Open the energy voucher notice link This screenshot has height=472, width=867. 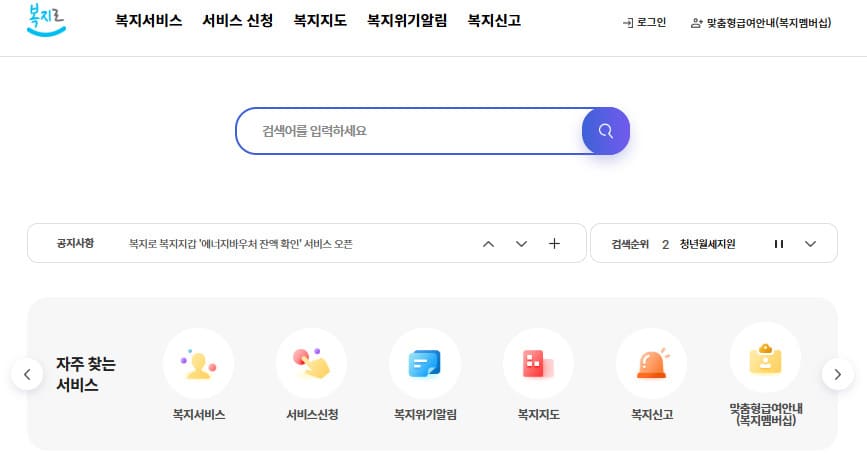[241, 244]
